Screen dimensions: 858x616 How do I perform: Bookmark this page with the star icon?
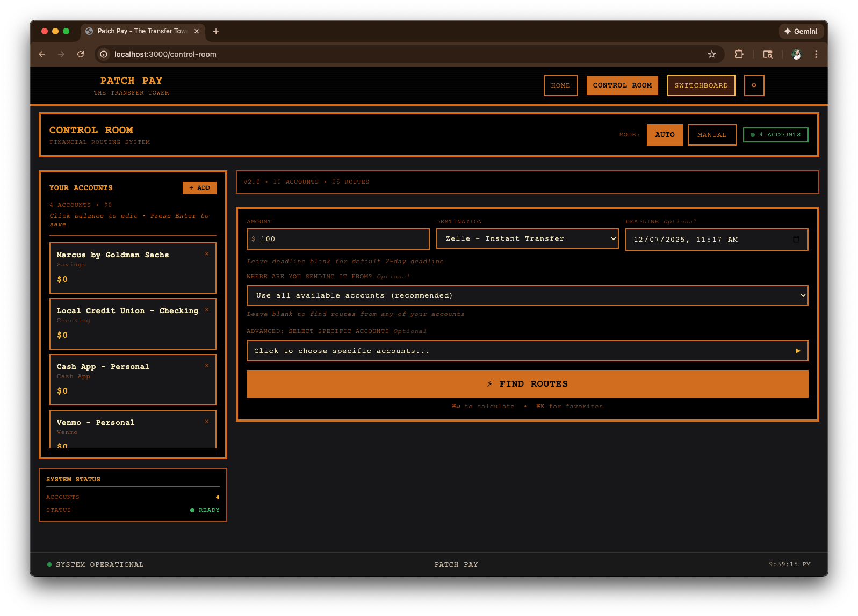pos(712,54)
